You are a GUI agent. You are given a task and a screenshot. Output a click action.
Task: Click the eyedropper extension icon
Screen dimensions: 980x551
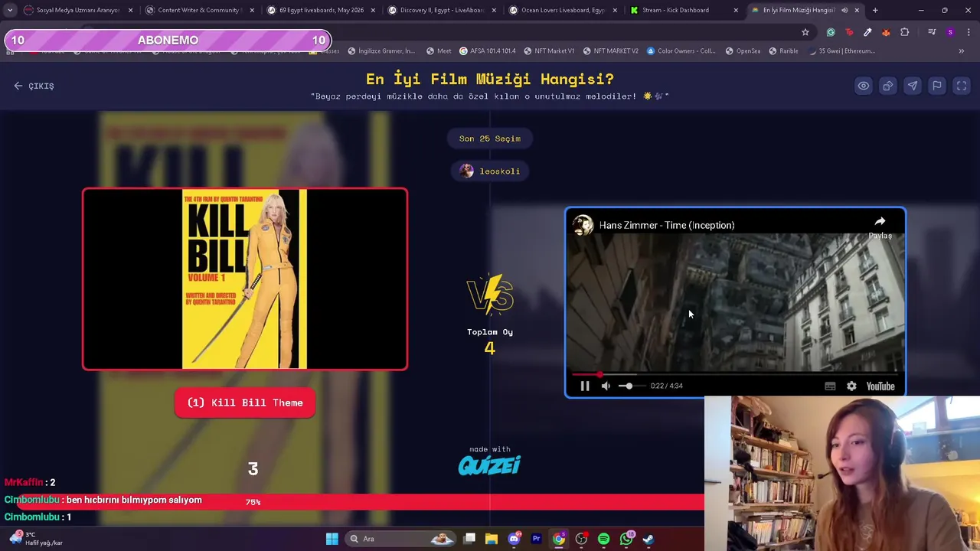(867, 32)
